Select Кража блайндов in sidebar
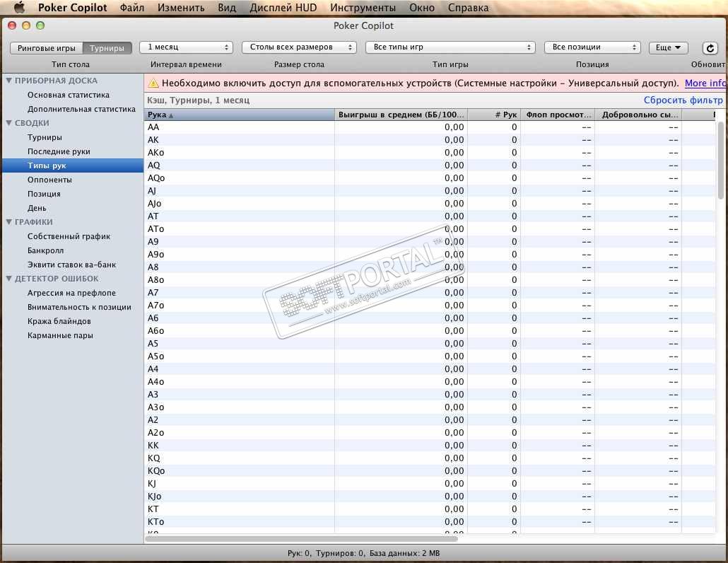728x563 pixels. coord(59,321)
